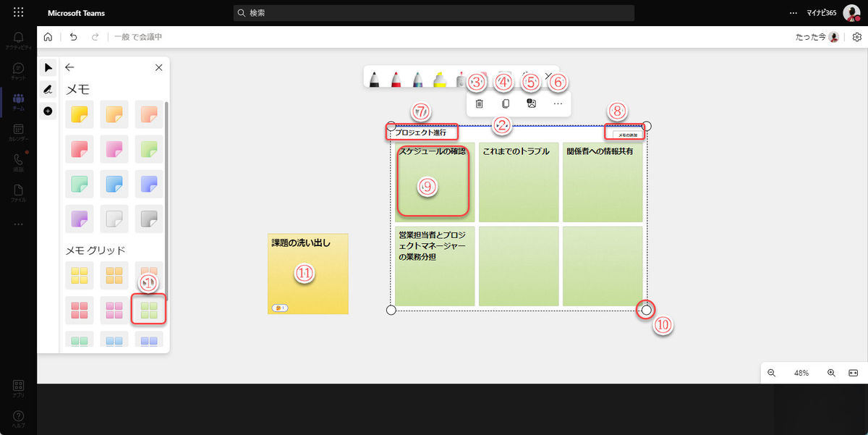Open the user profile avatar

pyautogui.click(x=851, y=13)
